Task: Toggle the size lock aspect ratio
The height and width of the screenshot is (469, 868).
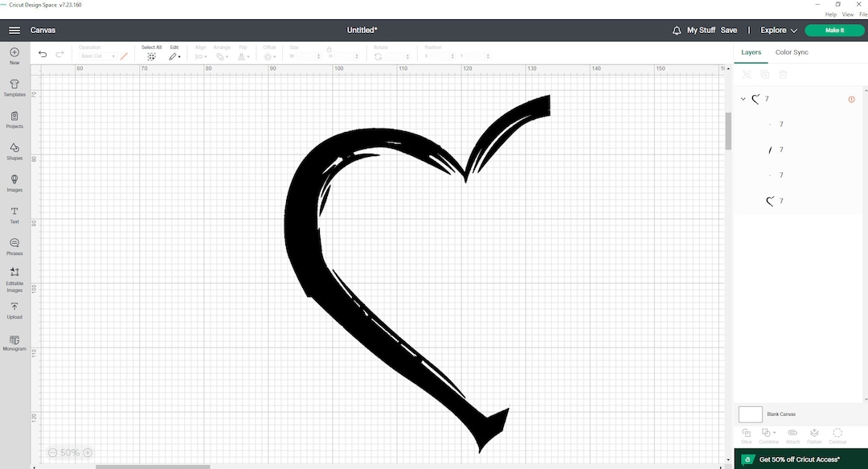Action: point(329,49)
